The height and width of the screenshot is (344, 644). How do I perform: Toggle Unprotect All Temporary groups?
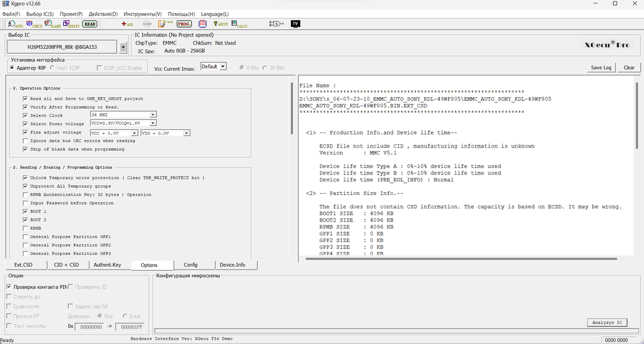[x=25, y=186]
